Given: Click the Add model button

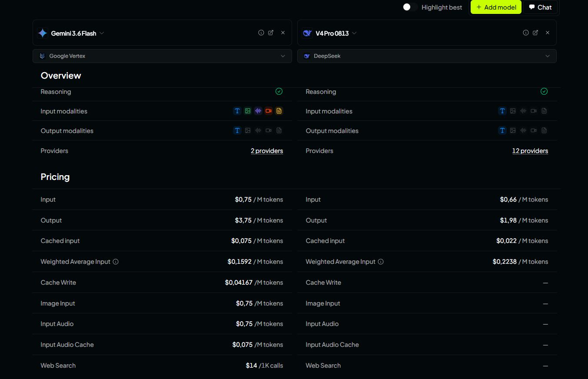Looking at the screenshot, I should [x=496, y=7].
